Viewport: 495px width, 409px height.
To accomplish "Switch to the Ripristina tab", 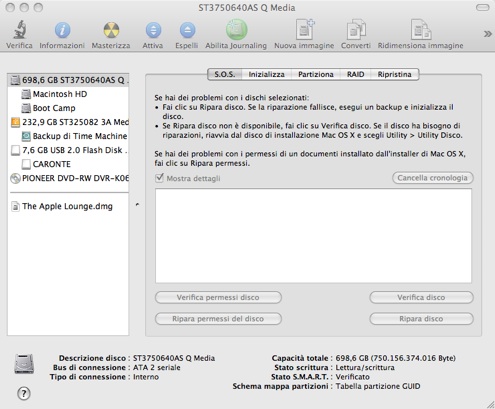I will click(395, 74).
